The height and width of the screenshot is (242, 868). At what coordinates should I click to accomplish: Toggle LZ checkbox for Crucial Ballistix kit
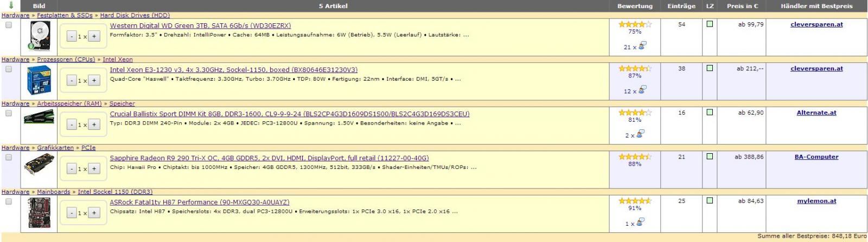pos(710,113)
